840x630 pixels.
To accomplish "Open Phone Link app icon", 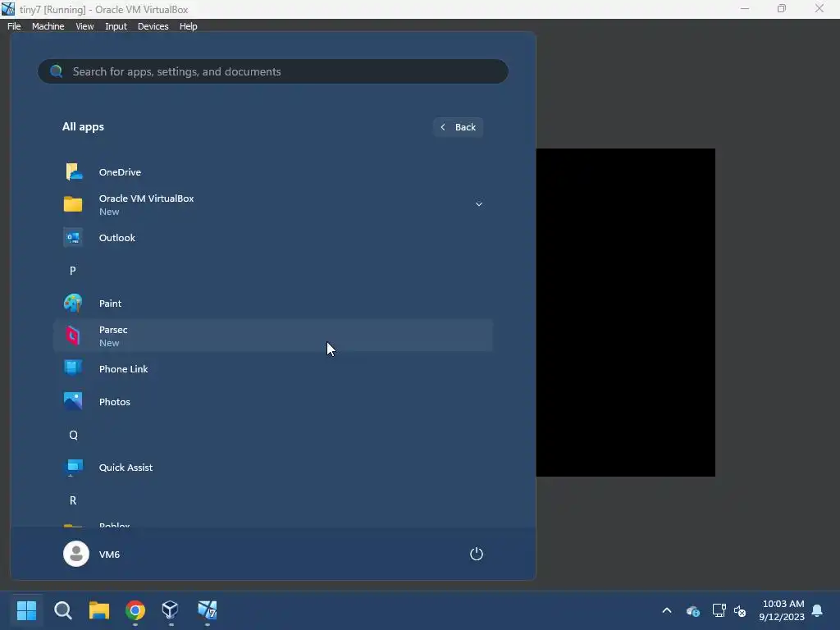I will pos(73,368).
